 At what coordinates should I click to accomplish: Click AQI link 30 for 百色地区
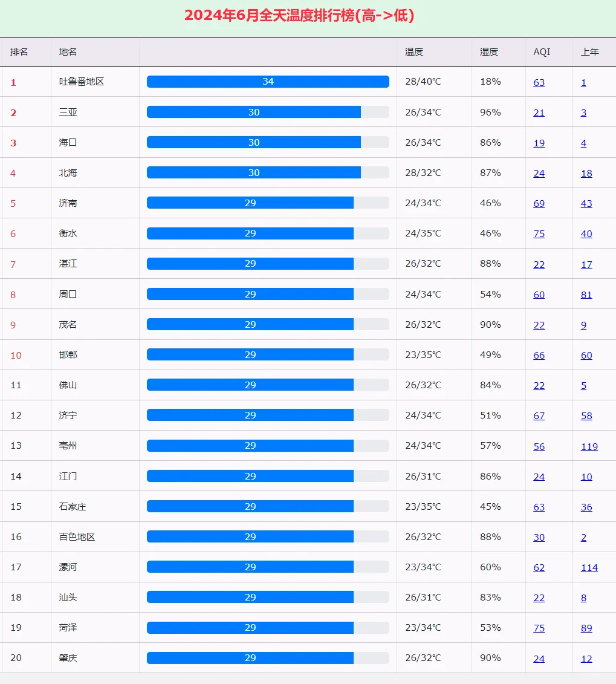click(539, 538)
